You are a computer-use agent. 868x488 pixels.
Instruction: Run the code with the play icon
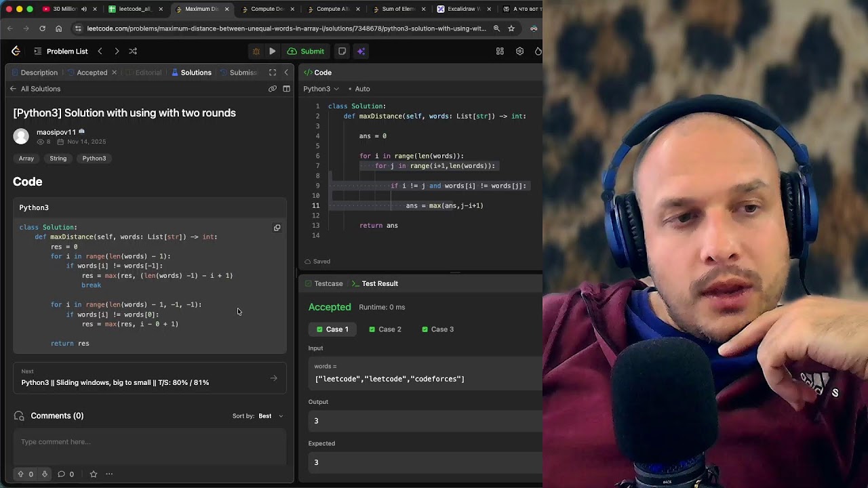[272, 51]
